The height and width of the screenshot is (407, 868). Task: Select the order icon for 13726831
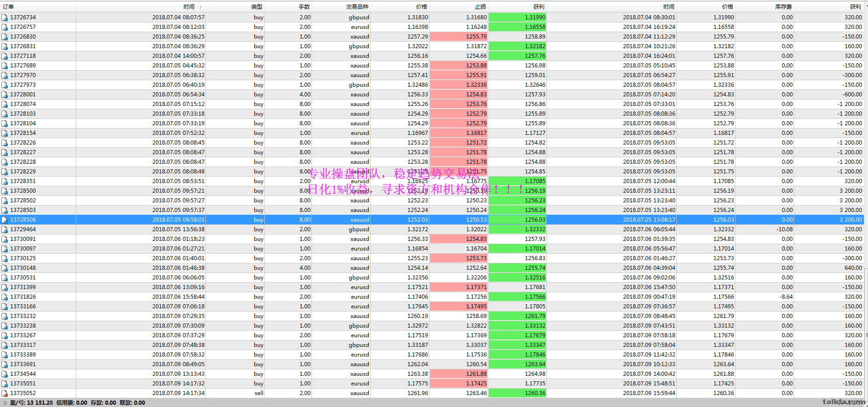tap(5, 46)
